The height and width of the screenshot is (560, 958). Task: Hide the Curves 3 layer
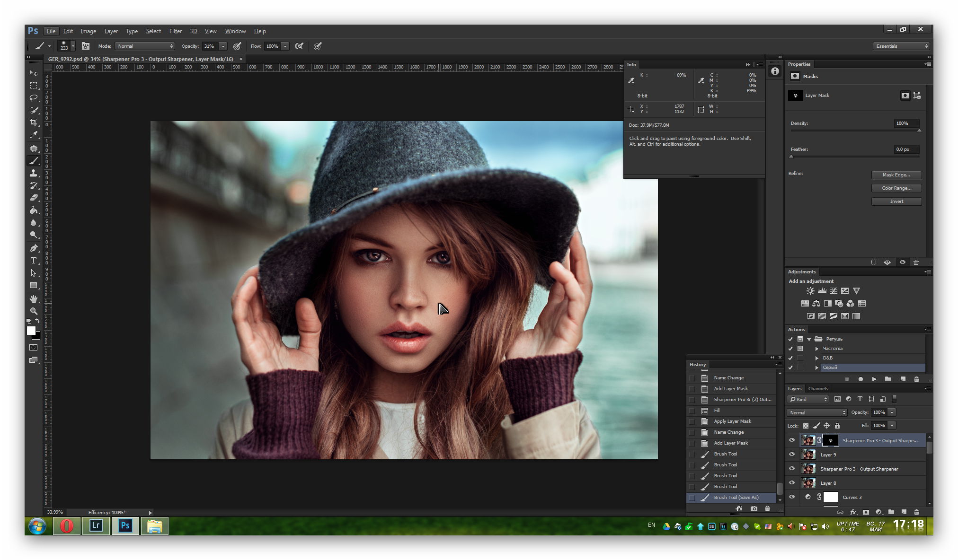pyautogui.click(x=792, y=497)
